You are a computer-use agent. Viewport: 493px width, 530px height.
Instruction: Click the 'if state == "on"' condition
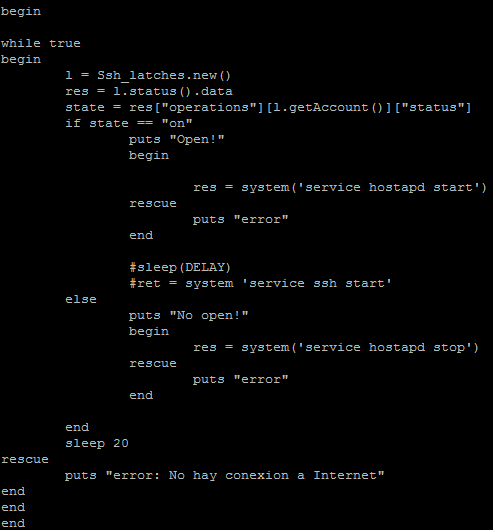click(129, 123)
